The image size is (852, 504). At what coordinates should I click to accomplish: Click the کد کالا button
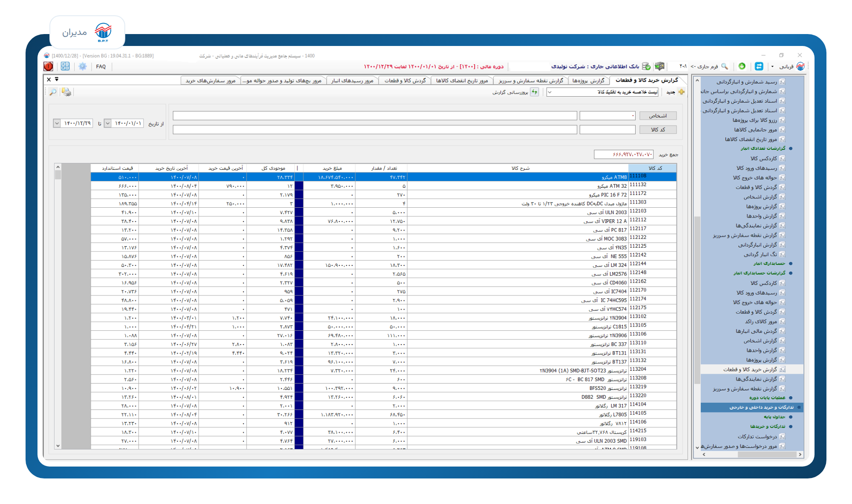click(x=658, y=129)
